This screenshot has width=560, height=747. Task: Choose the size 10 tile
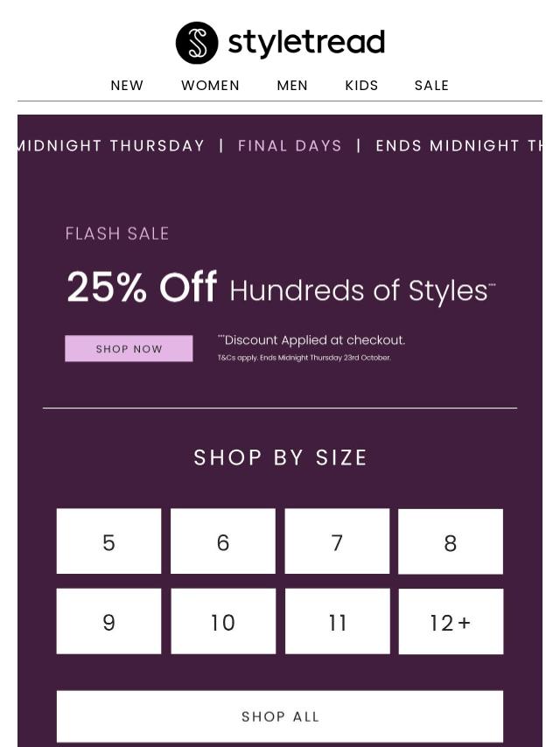click(x=223, y=621)
